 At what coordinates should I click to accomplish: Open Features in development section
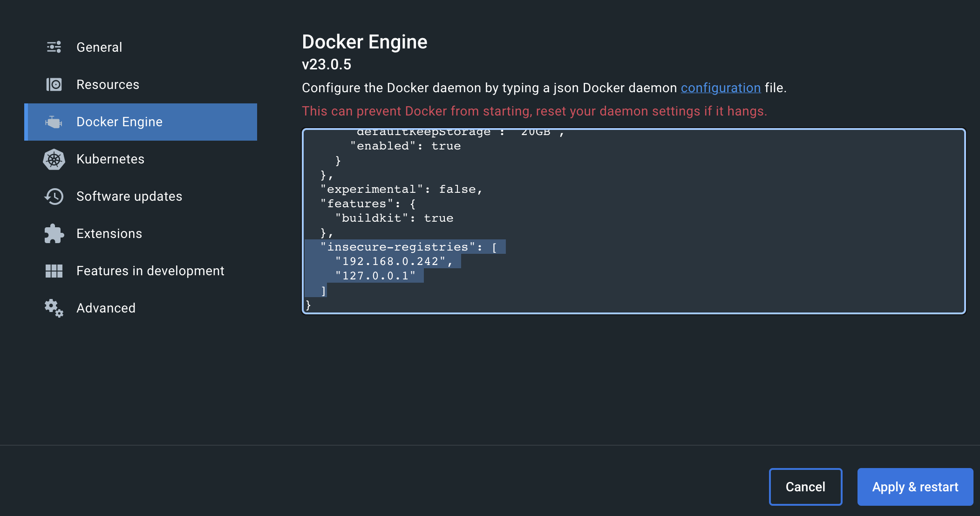tap(141, 271)
